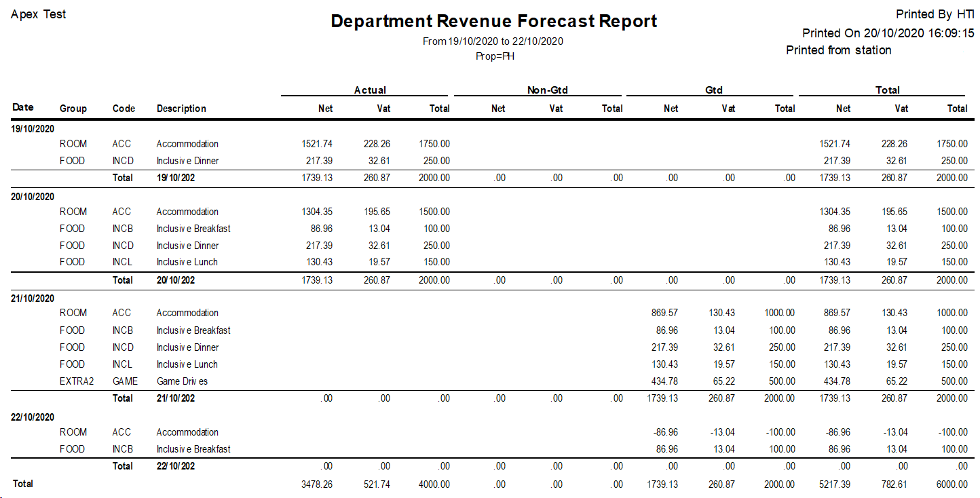Select the "22/10/2020" date section heading
Image resolution: width=980 pixels, height=498 pixels.
point(33,417)
